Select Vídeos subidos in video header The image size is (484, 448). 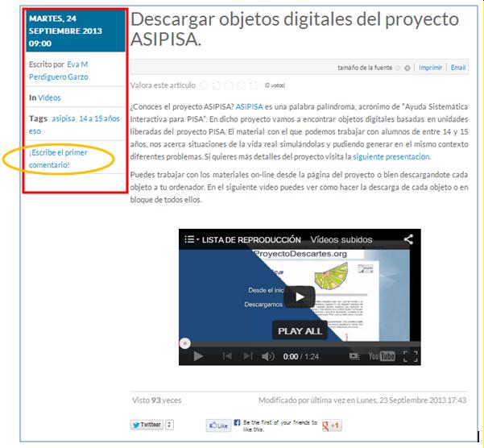pyautogui.click(x=341, y=240)
